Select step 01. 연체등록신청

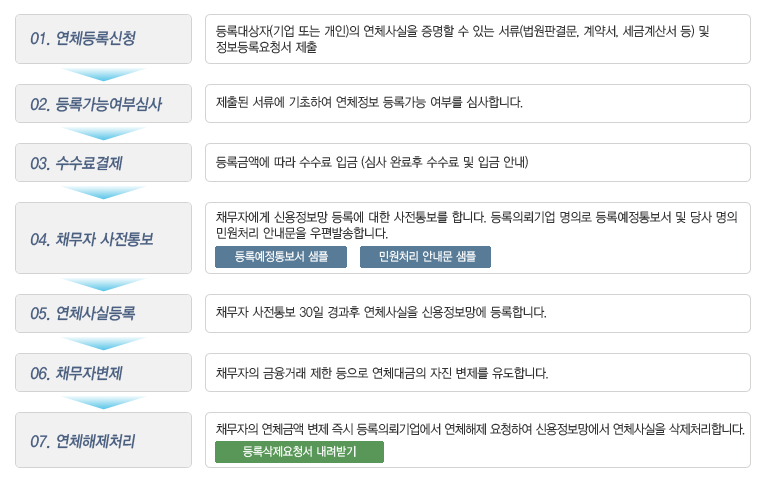coord(104,39)
